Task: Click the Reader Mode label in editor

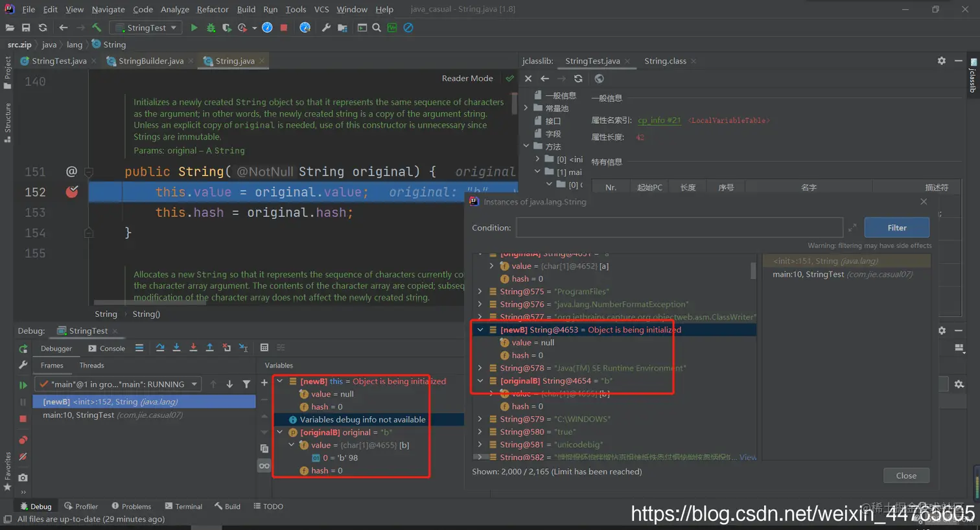Action: pyautogui.click(x=467, y=78)
